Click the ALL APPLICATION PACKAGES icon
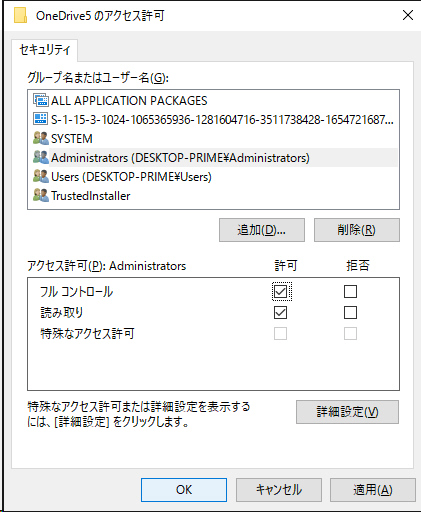 pyautogui.click(x=41, y=100)
